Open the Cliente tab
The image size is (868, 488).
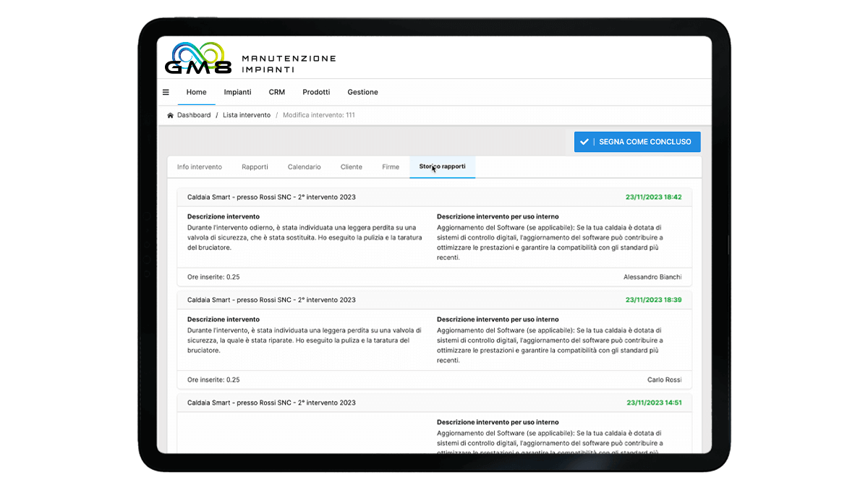[x=351, y=167]
